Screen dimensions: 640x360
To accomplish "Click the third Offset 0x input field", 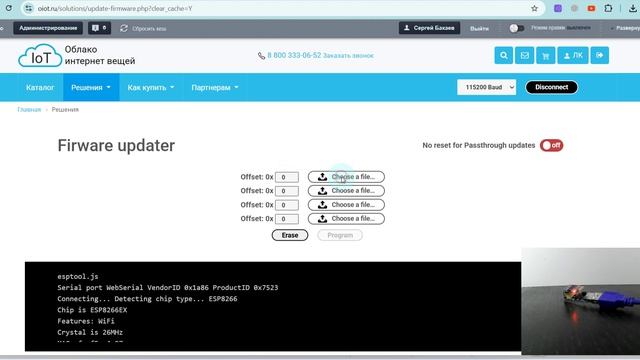I will tap(287, 205).
